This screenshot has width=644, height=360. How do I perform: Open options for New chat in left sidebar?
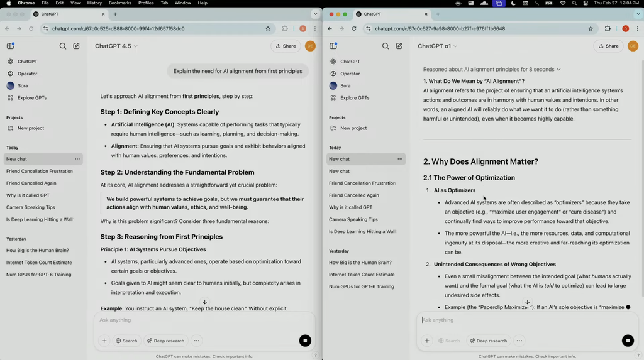tap(77, 159)
